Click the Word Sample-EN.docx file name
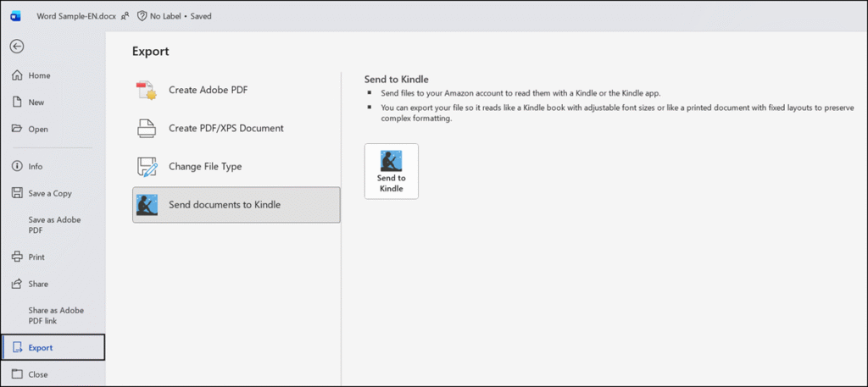This screenshot has height=387, width=868. click(x=76, y=16)
